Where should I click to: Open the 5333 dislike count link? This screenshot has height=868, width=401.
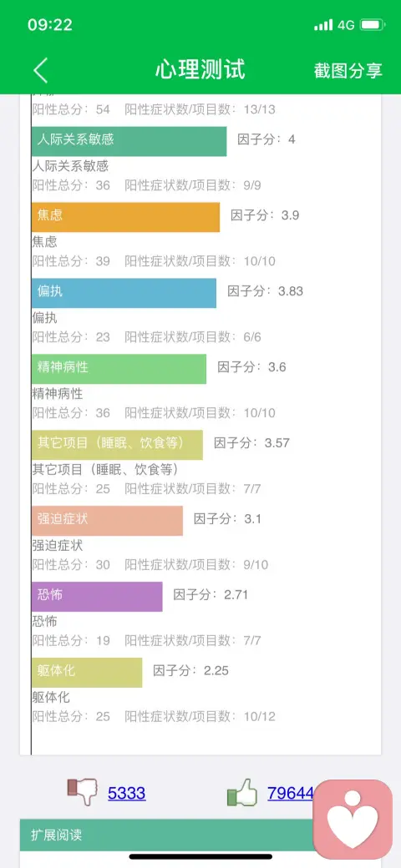[x=126, y=793]
